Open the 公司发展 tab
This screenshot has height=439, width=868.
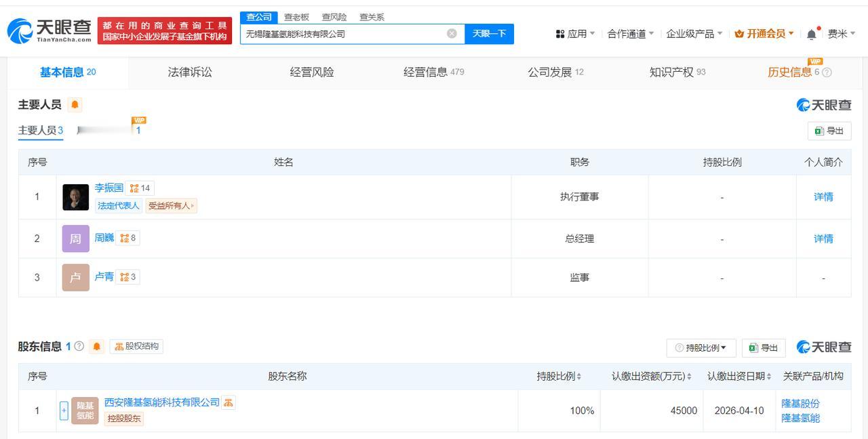[556, 72]
